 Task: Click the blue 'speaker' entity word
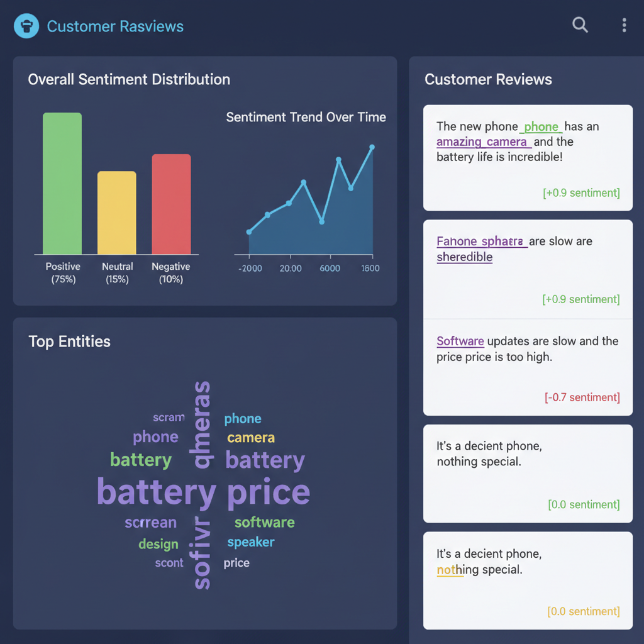251,542
